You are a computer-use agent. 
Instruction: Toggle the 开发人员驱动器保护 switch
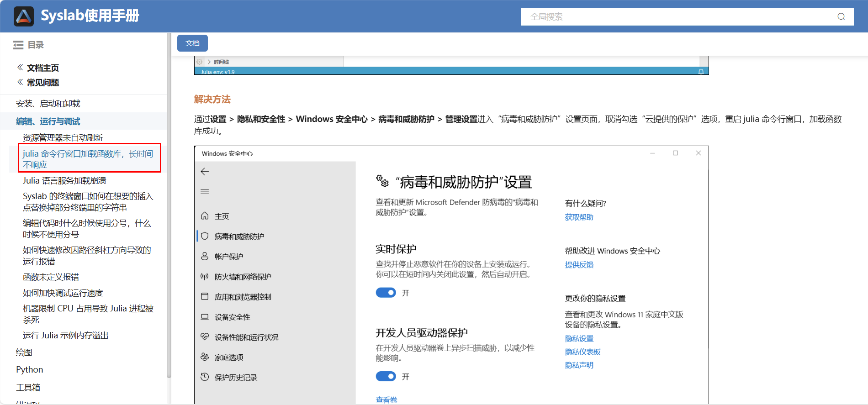[x=386, y=377]
